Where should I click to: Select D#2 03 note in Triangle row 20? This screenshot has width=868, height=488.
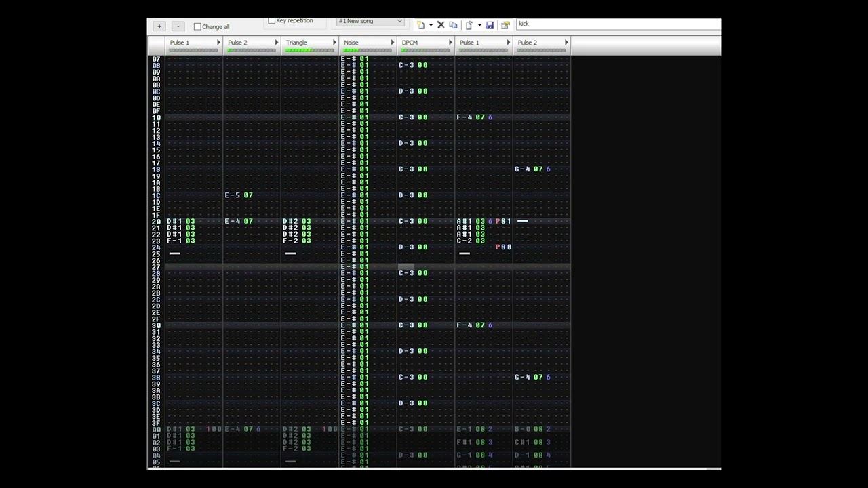[297, 221]
